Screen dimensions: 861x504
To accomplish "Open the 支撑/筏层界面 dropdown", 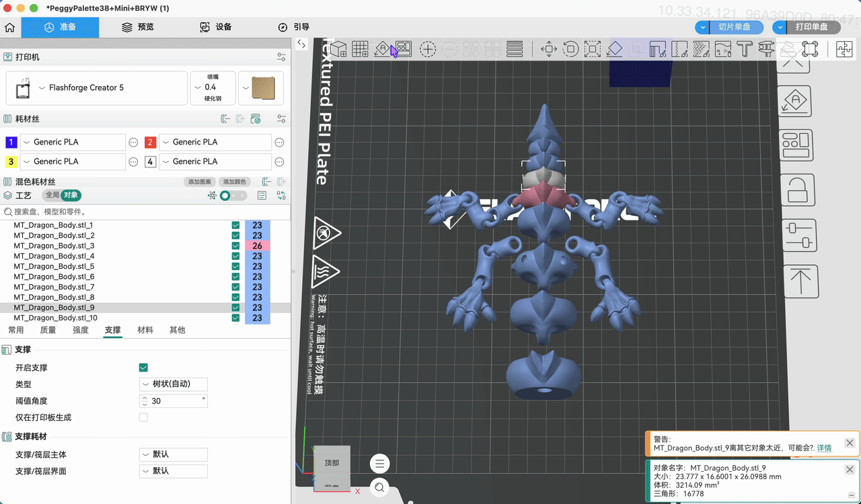I will [x=174, y=471].
